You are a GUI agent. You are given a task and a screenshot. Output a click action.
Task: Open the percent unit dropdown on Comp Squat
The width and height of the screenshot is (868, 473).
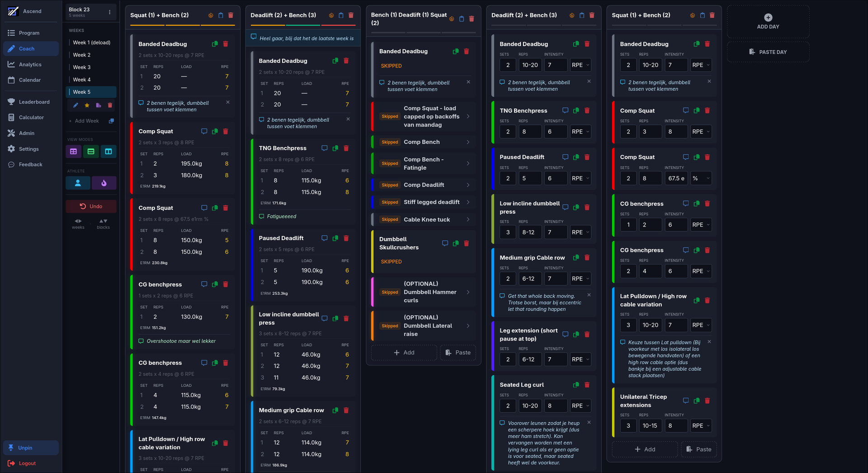(x=701, y=178)
